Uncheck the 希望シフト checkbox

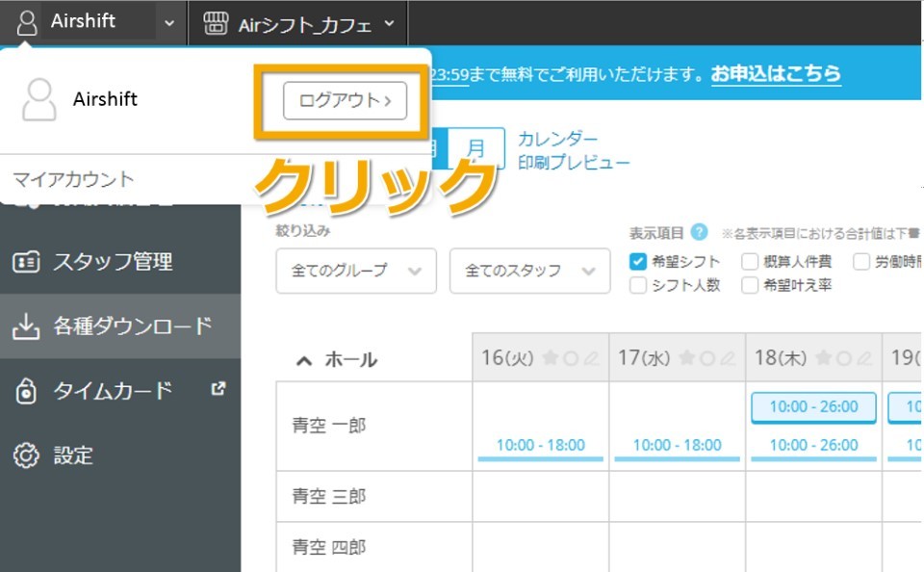click(x=637, y=262)
